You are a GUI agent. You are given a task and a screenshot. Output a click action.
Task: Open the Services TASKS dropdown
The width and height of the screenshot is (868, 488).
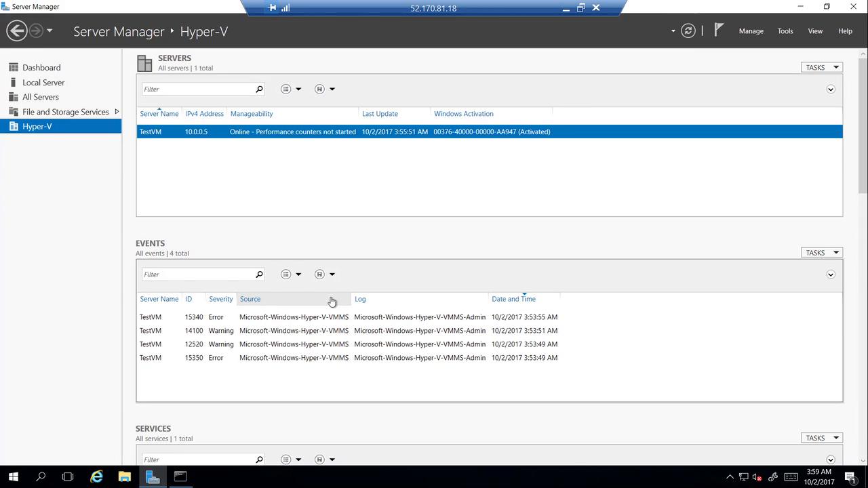click(x=822, y=438)
